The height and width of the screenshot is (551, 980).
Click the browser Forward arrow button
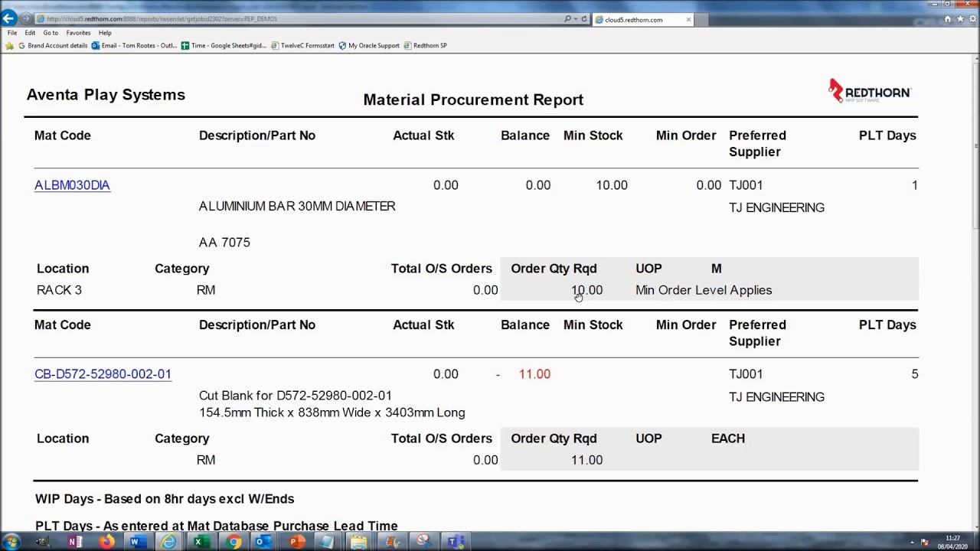tap(25, 18)
